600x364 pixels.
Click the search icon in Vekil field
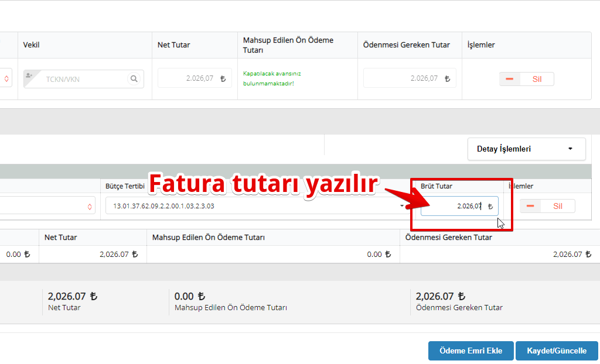point(134,79)
